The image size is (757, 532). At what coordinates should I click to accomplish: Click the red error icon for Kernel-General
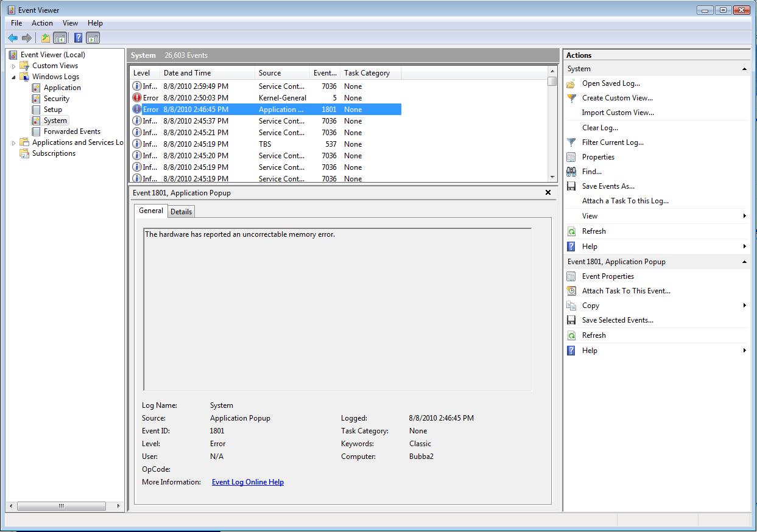(137, 98)
